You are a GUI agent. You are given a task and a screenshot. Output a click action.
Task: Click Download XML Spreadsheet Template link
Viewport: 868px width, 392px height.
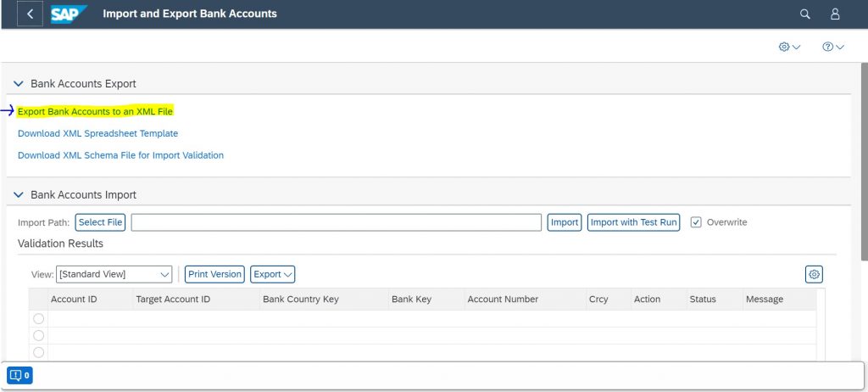click(x=98, y=133)
